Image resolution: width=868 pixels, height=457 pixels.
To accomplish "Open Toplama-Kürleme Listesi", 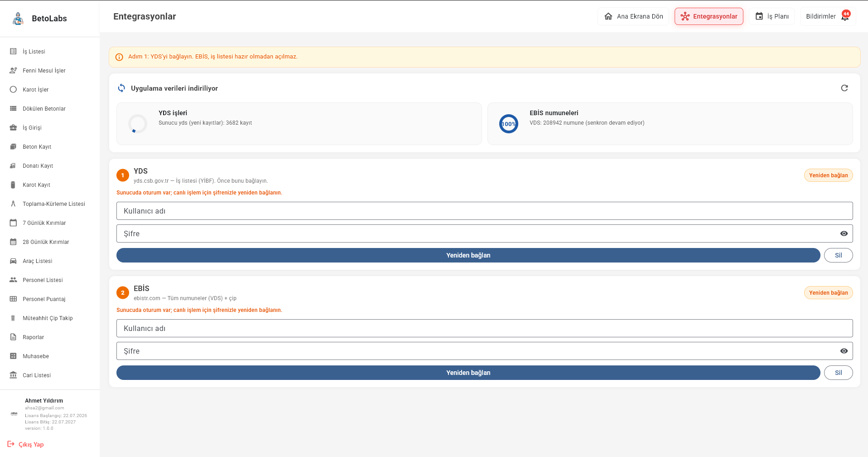I will click(x=50, y=204).
